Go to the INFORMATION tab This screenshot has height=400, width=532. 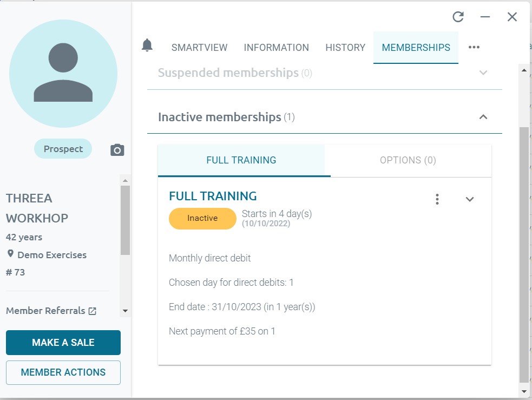(276, 48)
